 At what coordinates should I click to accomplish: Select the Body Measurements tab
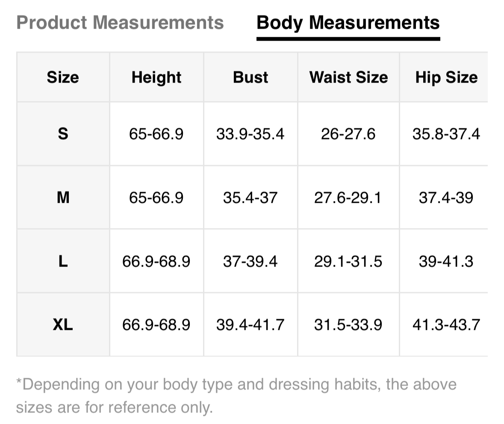(x=348, y=22)
